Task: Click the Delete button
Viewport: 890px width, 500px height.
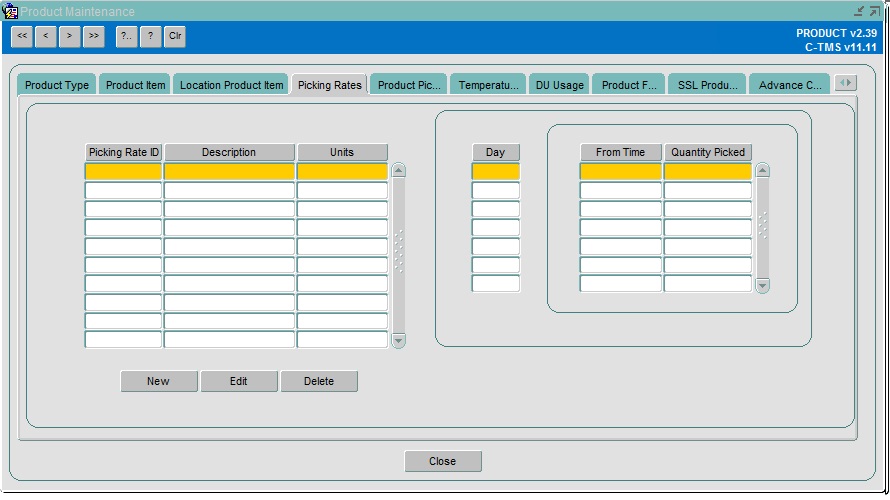Action: point(319,381)
